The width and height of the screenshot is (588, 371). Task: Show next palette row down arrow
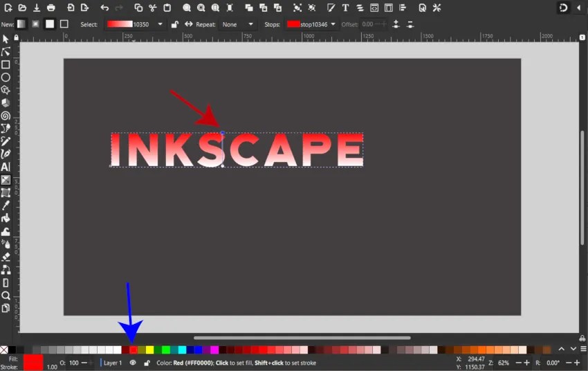pyautogui.click(x=573, y=349)
